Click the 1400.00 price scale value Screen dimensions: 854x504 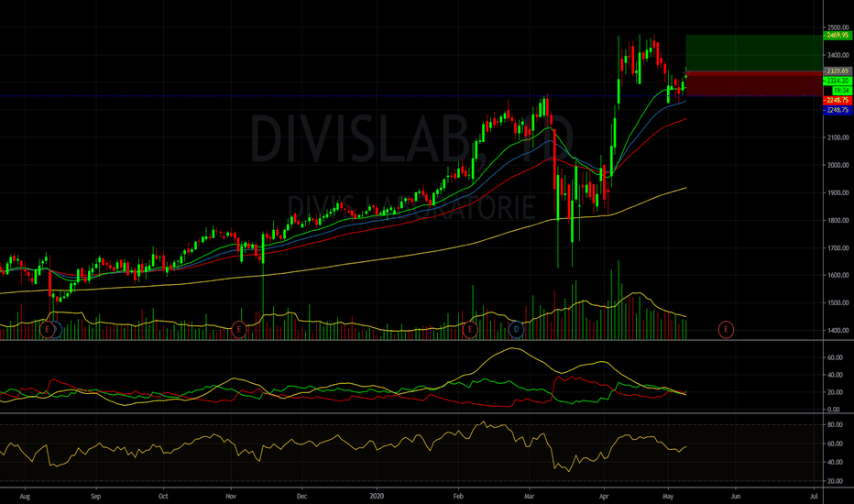pyautogui.click(x=838, y=330)
